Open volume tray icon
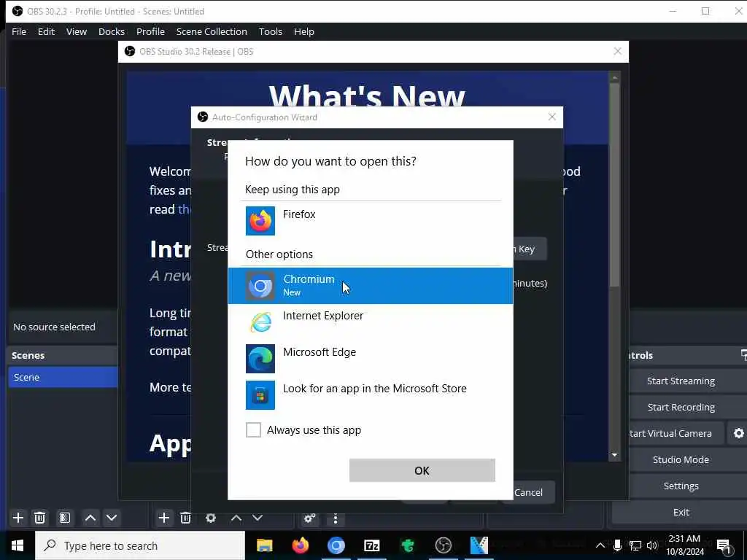Viewport: 747px width, 560px height. 652,545
